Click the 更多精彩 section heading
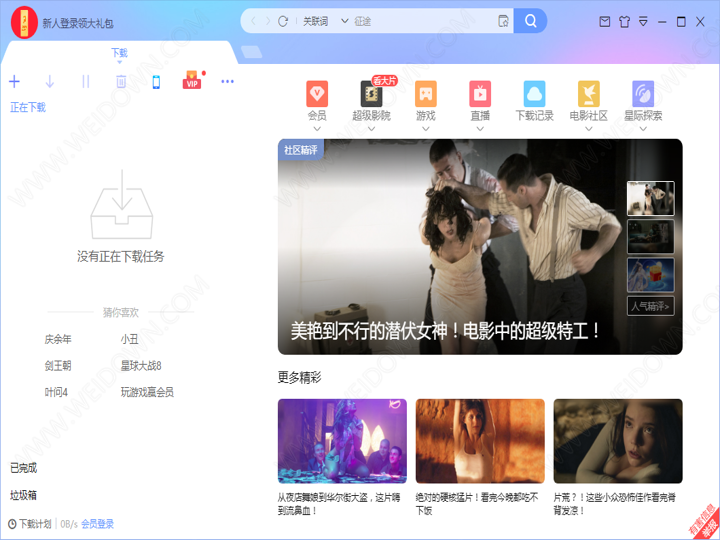Viewport: 720px width, 540px height. click(x=299, y=377)
